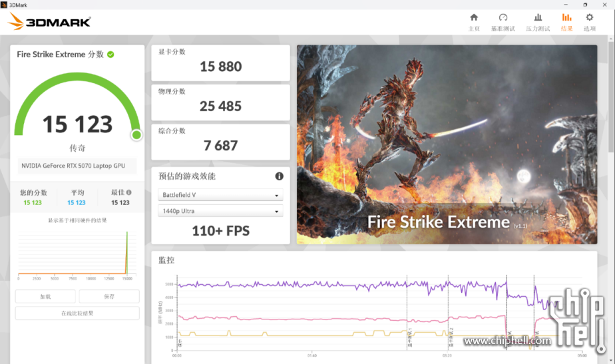The image size is (615, 364).
Task: Open the Stress Tests (压力测试) chart icon
Action: point(538,18)
